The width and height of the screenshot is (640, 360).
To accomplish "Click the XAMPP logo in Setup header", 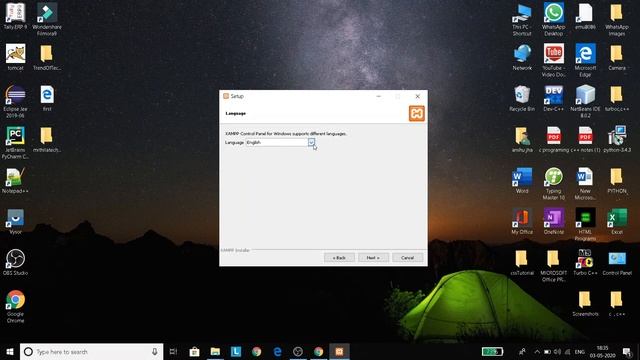I will click(417, 113).
